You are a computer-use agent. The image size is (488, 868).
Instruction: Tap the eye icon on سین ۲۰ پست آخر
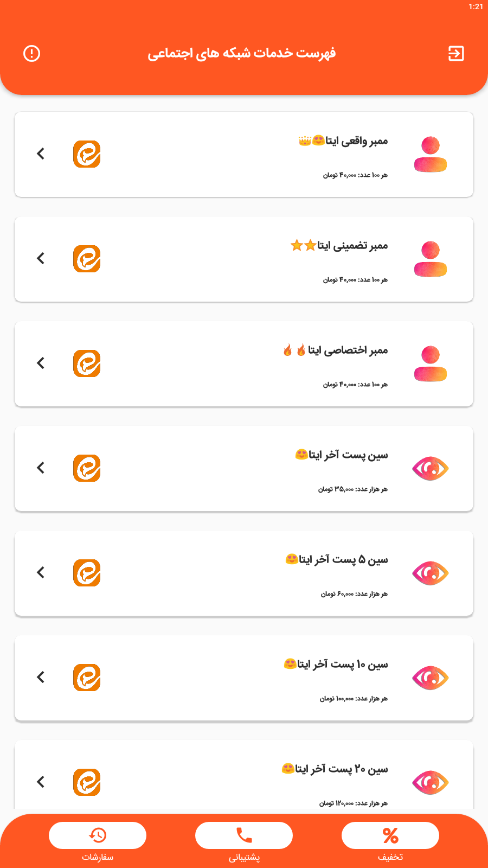pos(431,782)
